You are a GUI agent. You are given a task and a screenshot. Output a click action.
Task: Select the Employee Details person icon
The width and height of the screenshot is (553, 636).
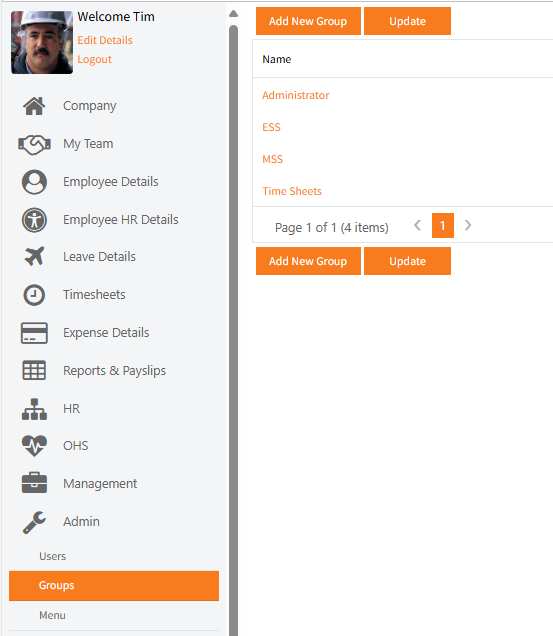click(x=34, y=182)
